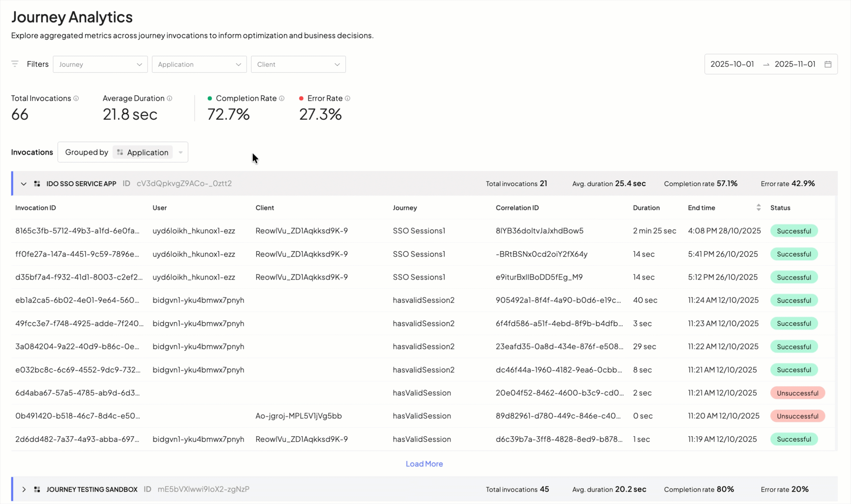851x504 pixels.
Task: Click the info icon next to Total Invocations
Action: [x=76, y=98]
